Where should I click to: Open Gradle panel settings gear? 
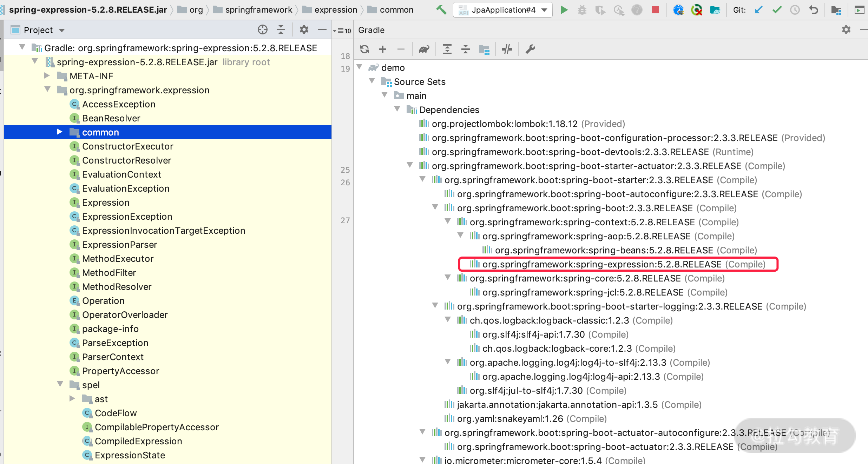coord(846,30)
